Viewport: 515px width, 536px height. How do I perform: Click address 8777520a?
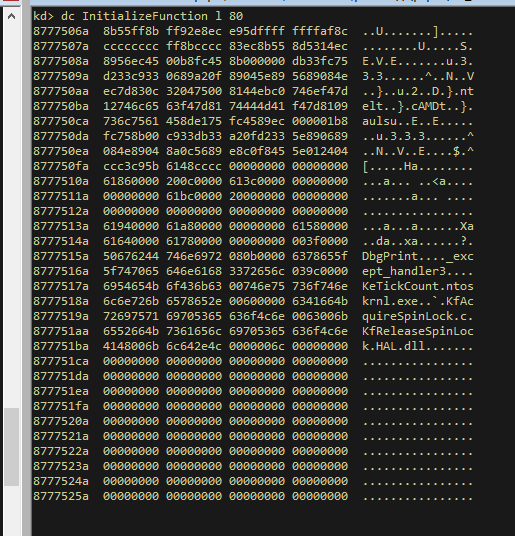[61, 421]
